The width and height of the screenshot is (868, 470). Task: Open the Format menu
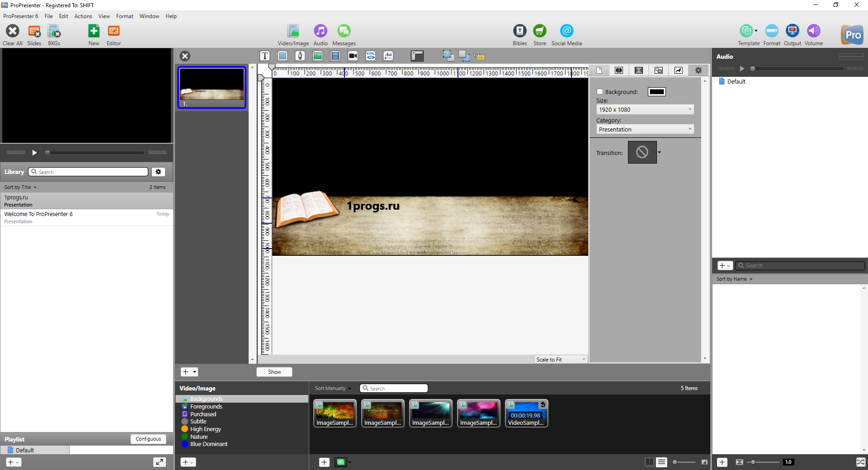point(125,16)
